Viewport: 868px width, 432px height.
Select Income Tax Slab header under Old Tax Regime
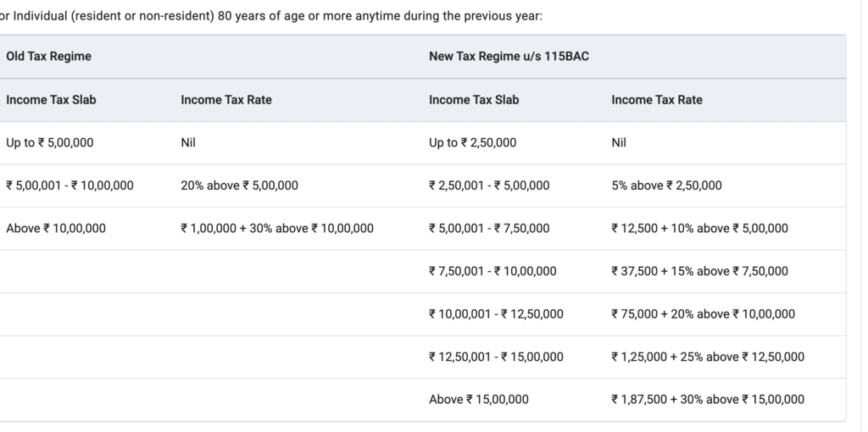(x=51, y=99)
